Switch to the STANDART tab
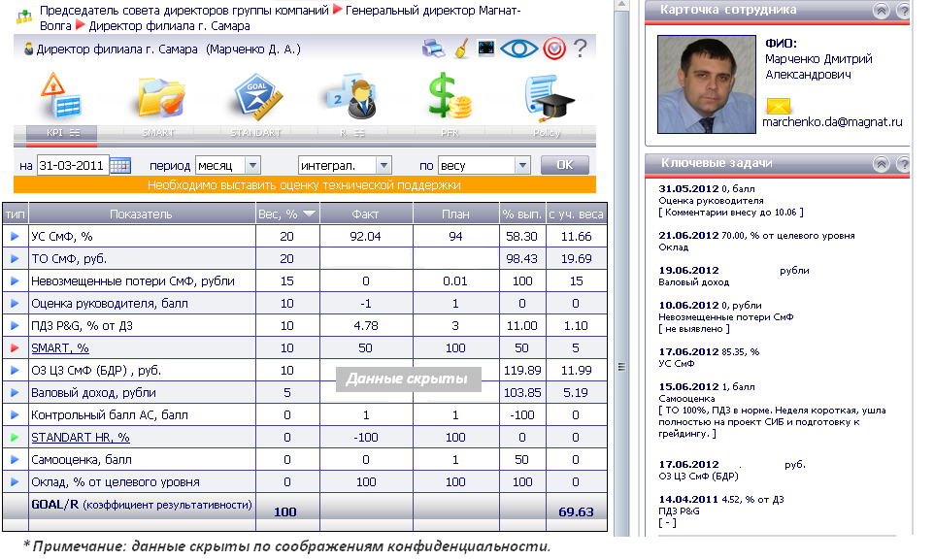This screenshot has width=934, height=560. point(256,133)
